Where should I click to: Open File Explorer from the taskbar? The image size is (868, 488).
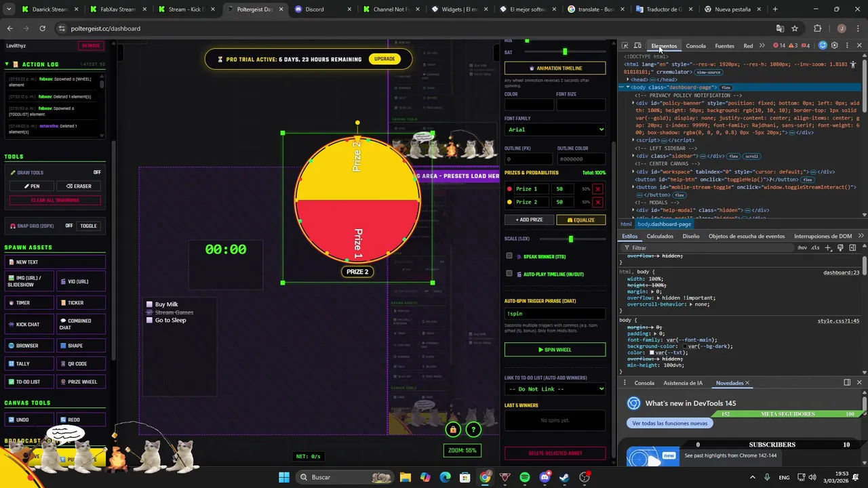pos(405,477)
